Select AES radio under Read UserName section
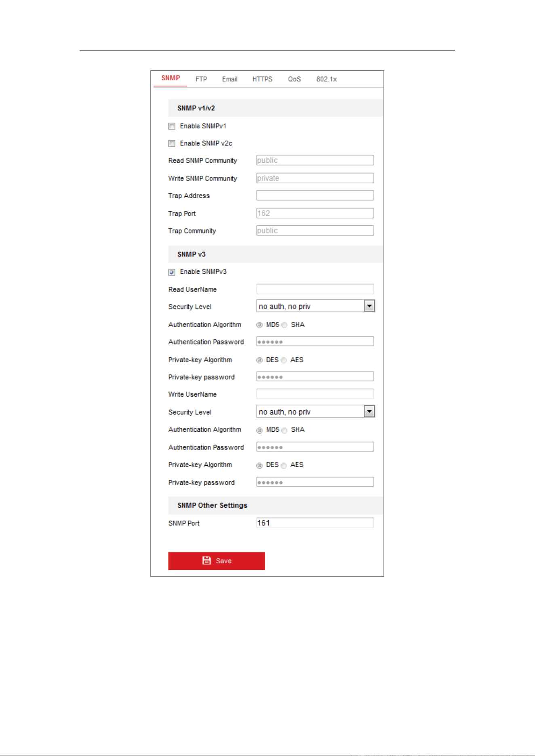The image size is (535, 756). click(x=284, y=360)
